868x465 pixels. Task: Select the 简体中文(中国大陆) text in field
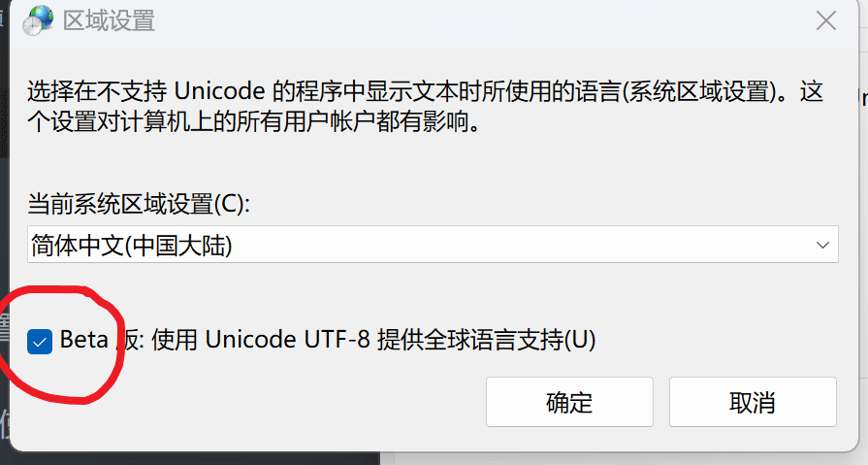132,245
